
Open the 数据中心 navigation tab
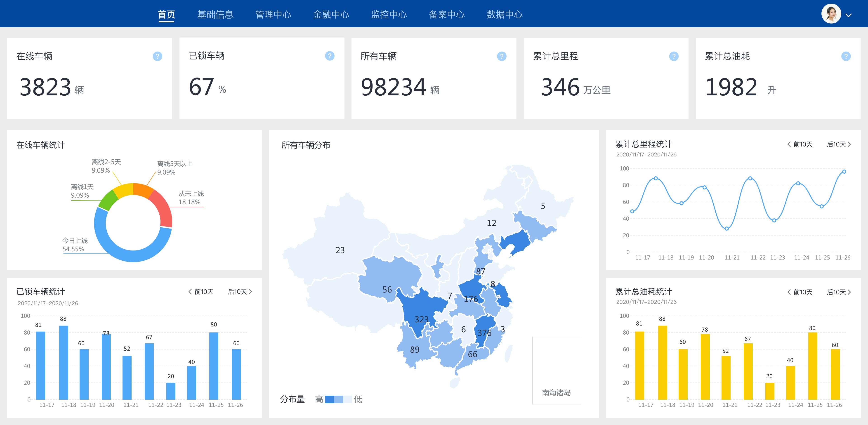(505, 14)
